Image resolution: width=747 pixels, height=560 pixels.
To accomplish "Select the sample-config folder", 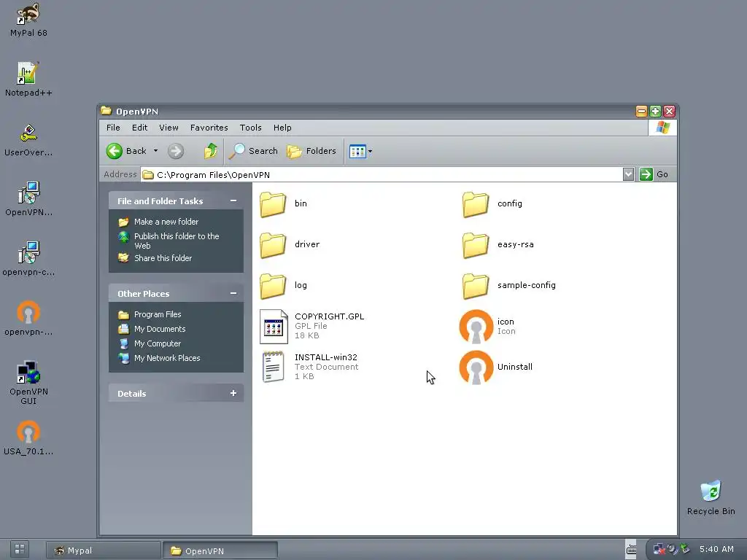I will tap(508, 286).
